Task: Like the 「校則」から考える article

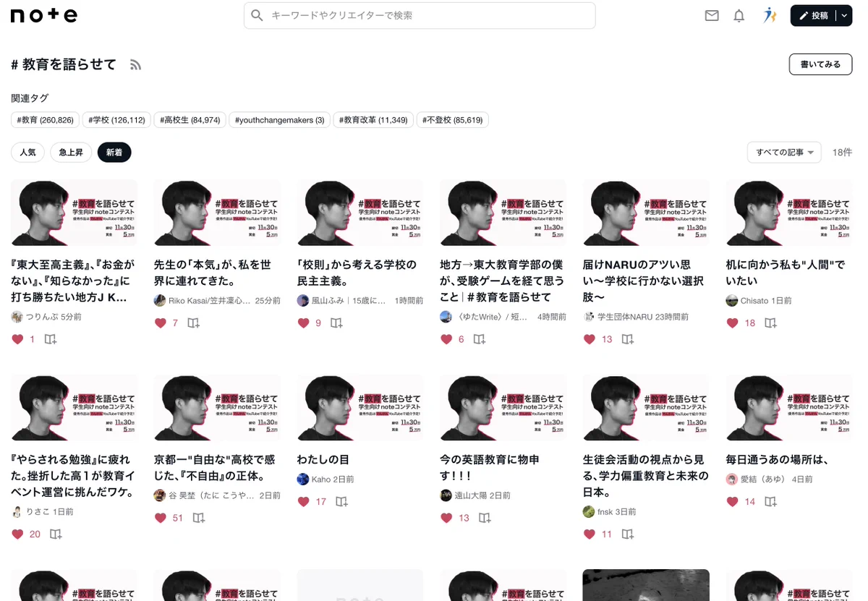Action: pos(304,323)
